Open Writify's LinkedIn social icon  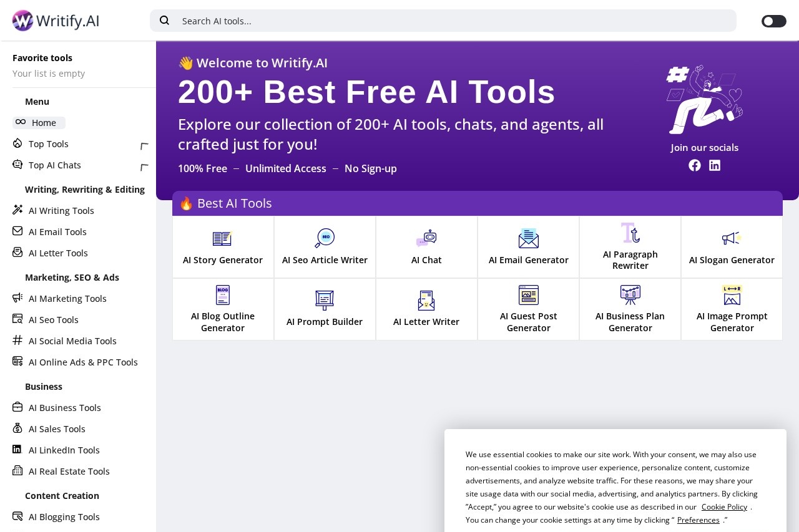[715, 165]
